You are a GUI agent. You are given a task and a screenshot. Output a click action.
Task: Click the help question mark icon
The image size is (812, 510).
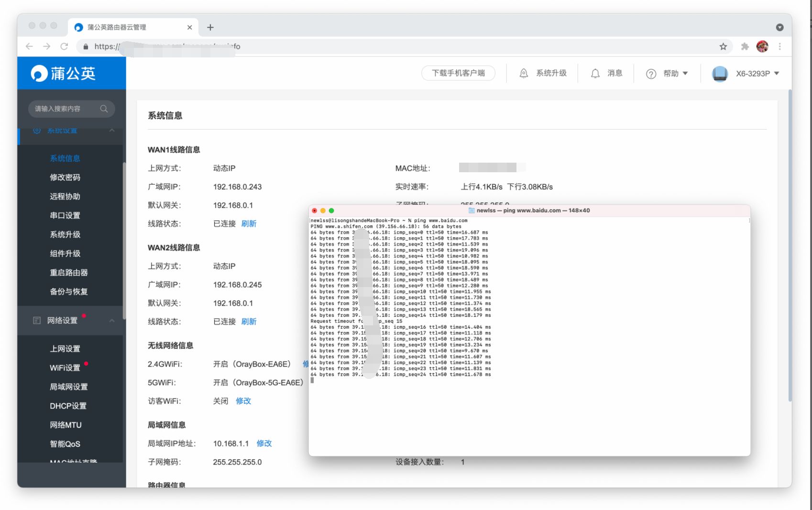point(651,74)
